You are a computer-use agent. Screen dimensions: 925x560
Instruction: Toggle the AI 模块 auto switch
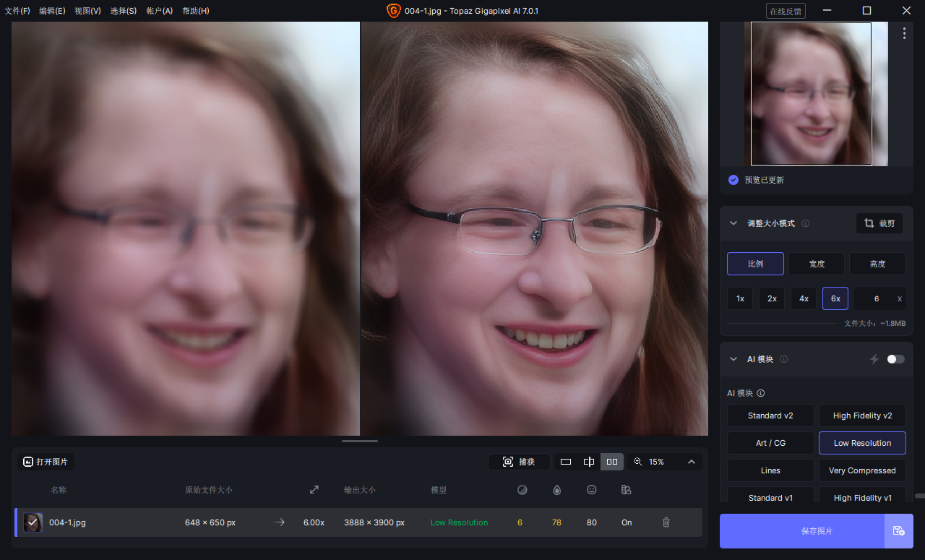point(895,359)
